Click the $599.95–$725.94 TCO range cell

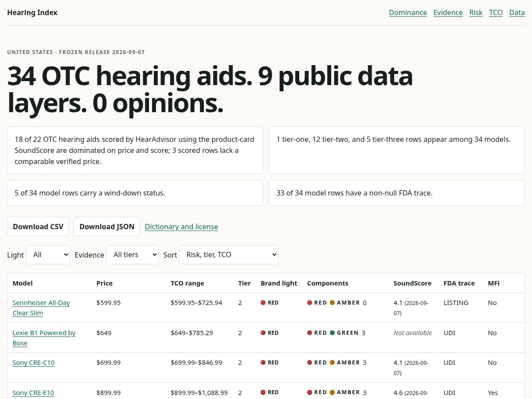tap(196, 303)
